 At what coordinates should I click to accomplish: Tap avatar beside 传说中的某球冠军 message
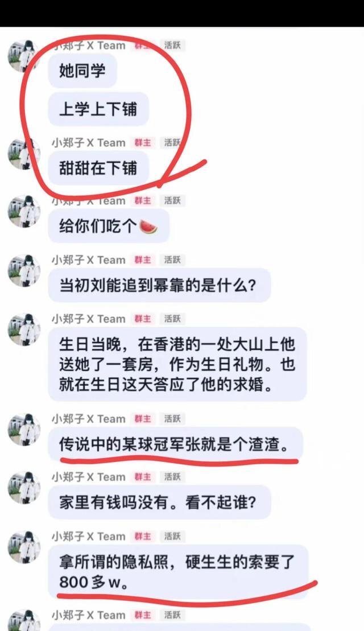[23, 429]
